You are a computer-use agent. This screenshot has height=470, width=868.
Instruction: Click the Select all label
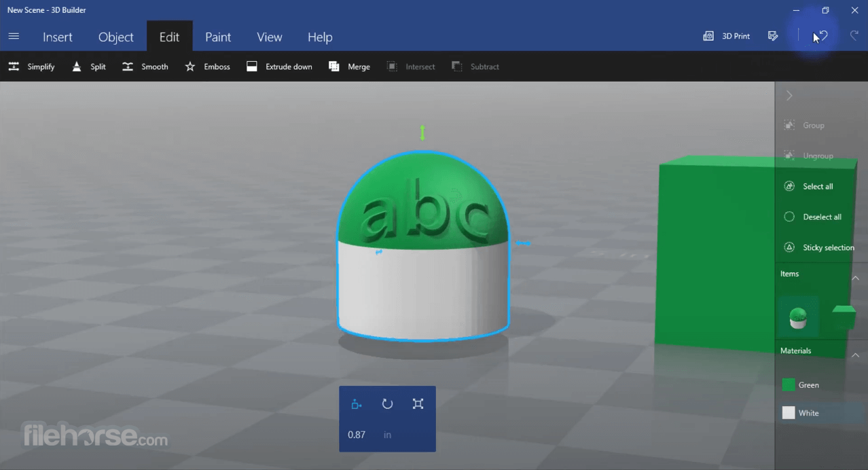pos(818,187)
